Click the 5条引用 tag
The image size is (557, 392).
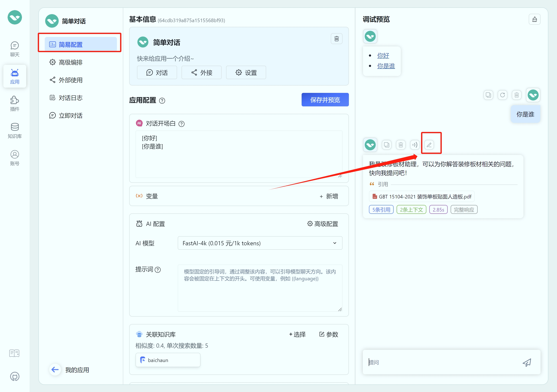coord(381,210)
